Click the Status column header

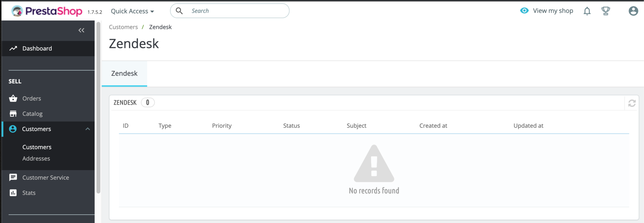click(x=291, y=126)
